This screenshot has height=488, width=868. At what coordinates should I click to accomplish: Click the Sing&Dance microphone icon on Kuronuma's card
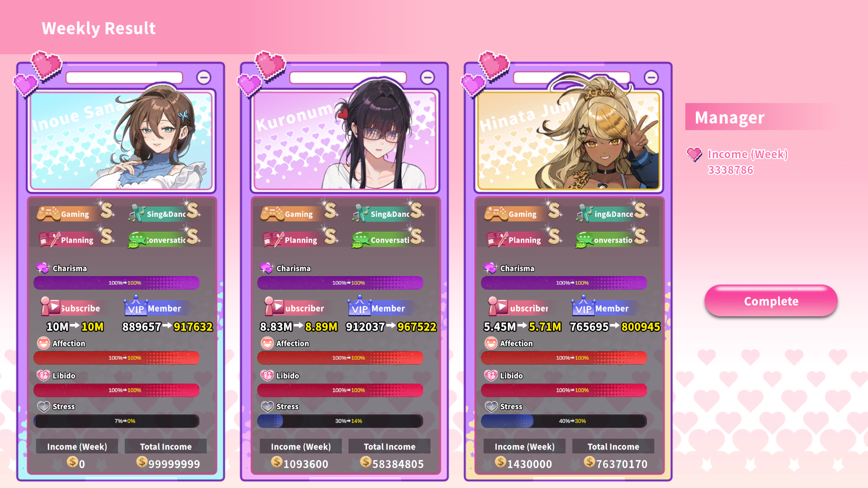pos(360,213)
